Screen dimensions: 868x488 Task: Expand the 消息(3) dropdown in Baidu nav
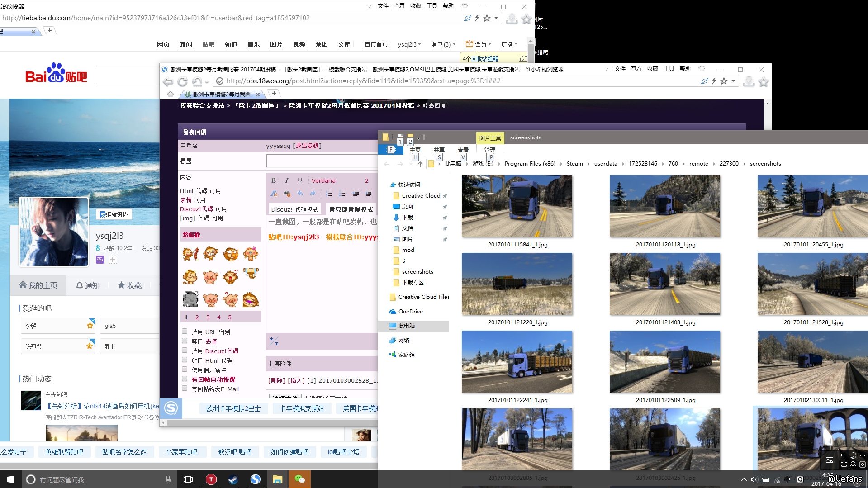[x=443, y=44]
